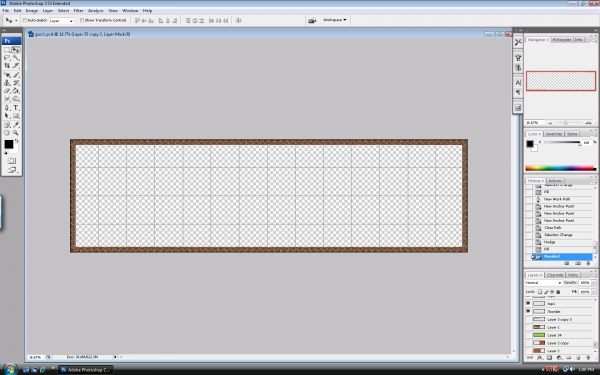
Task: Create a new layer button
Action: coord(578,358)
